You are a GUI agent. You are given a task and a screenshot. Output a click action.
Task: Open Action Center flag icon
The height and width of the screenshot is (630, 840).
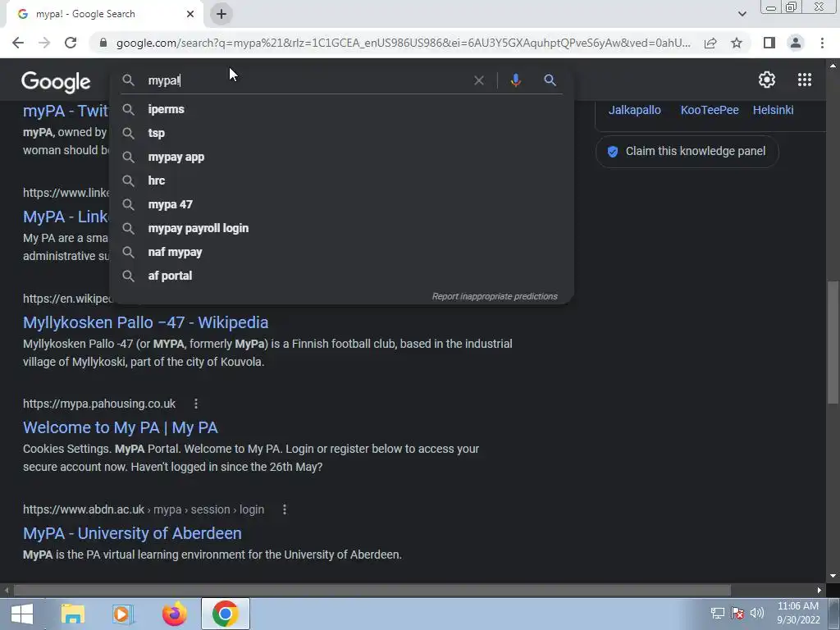click(737, 613)
